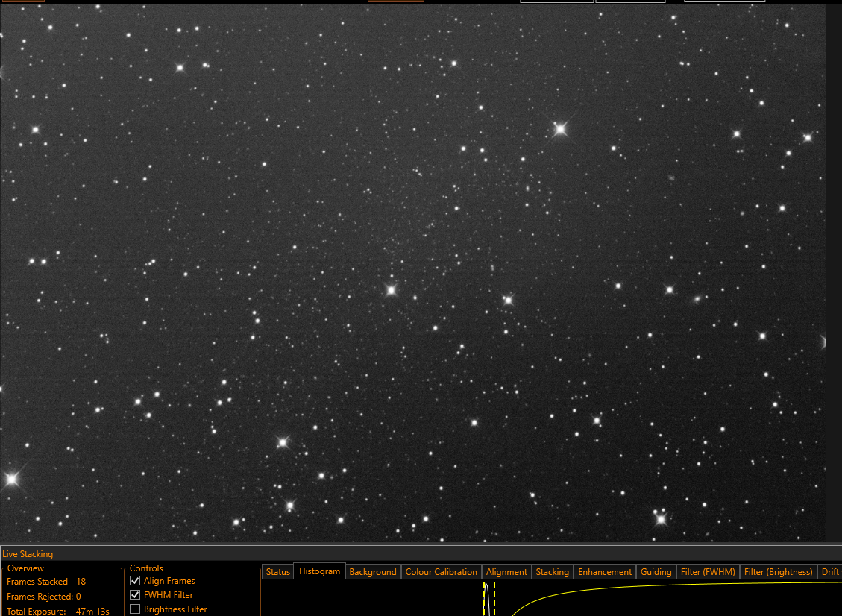This screenshot has width=842, height=616.
Task: Enable the Brightness Filter checkbox
Action: pos(135,609)
